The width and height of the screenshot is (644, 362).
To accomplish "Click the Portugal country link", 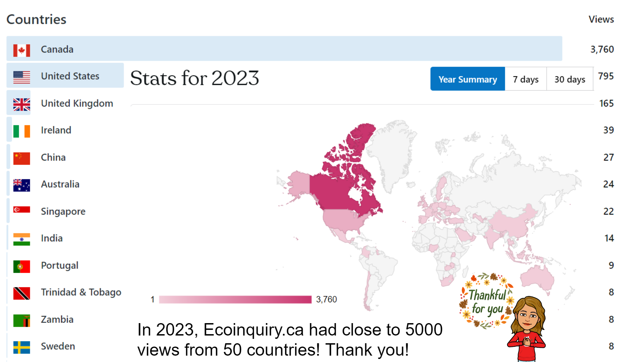I will (59, 265).
